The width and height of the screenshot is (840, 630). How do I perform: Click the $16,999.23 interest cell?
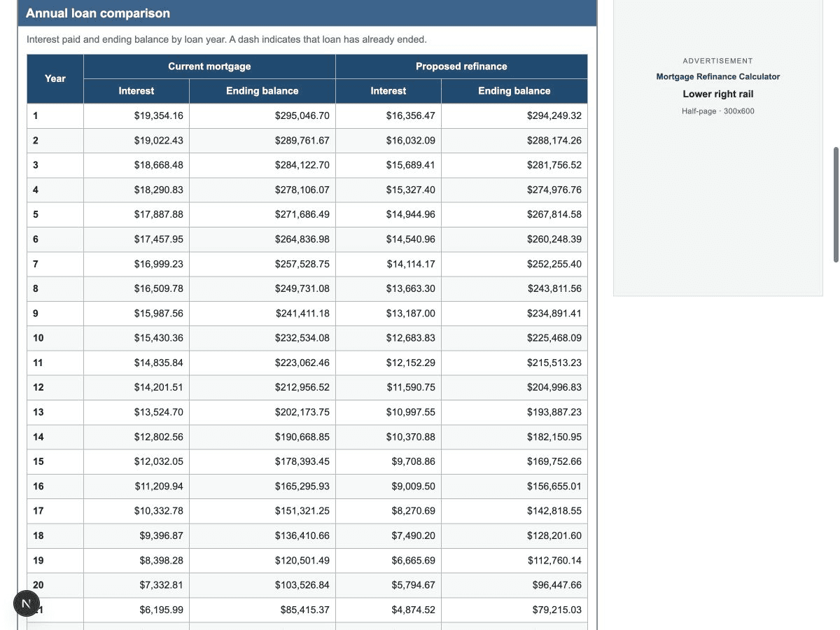click(x=136, y=264)
